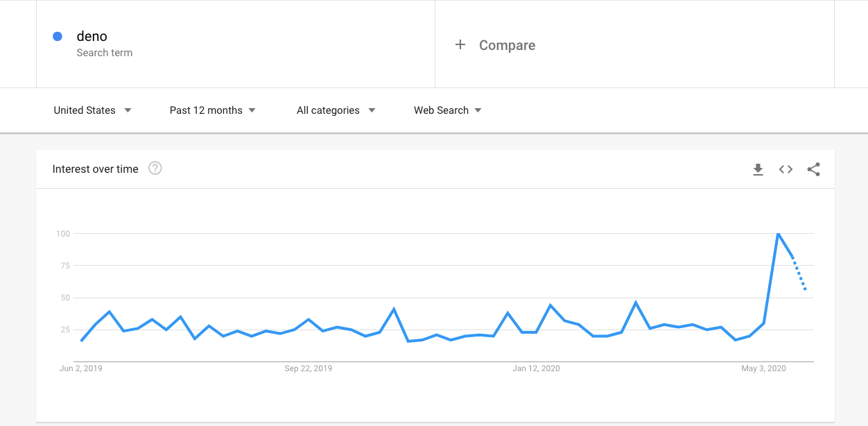Click the peak point near May 3, 2020
The image size is (868, 426).
(x=778, y=234)
